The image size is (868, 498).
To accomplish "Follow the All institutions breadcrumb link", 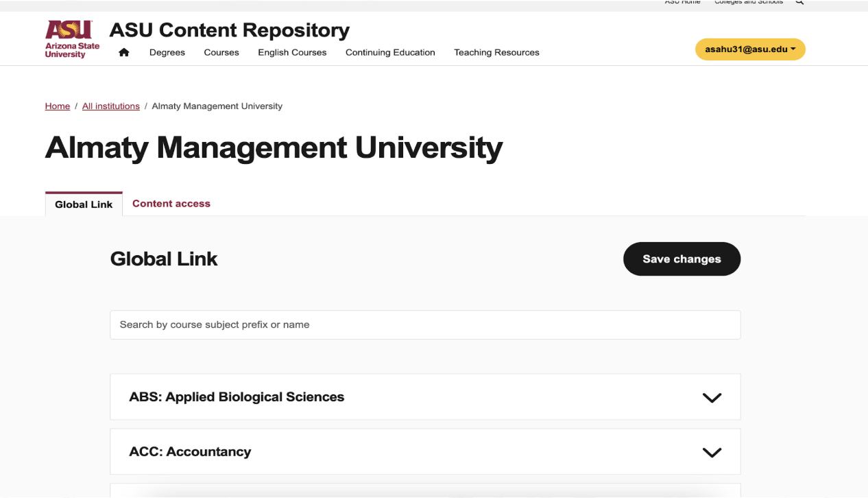I will 111,106.
